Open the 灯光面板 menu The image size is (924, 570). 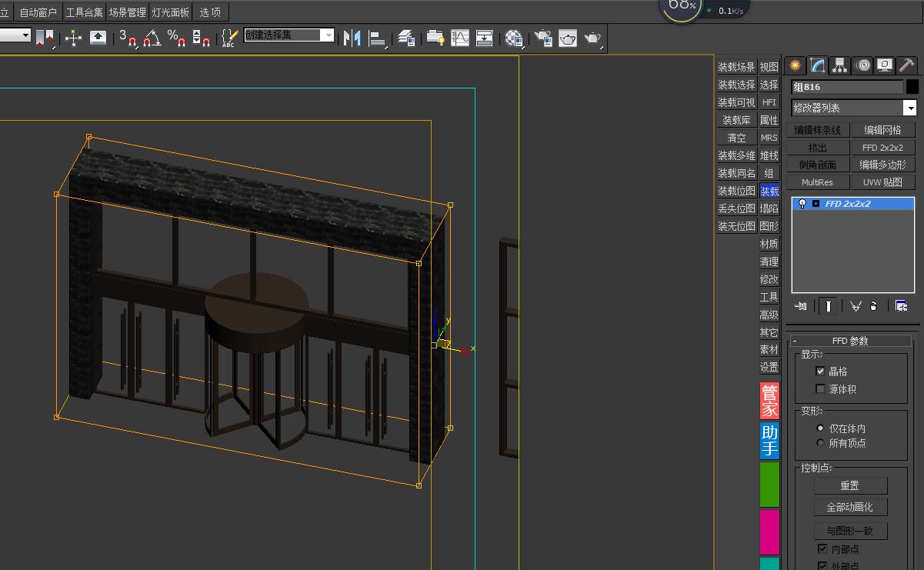[170, 12]
